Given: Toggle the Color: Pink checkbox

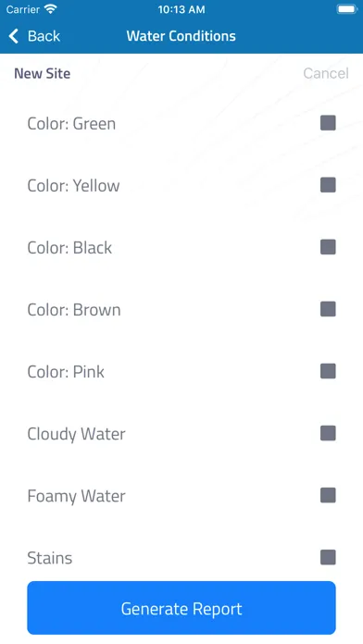Looking at the screenshot, I should (x=328, y=371).
